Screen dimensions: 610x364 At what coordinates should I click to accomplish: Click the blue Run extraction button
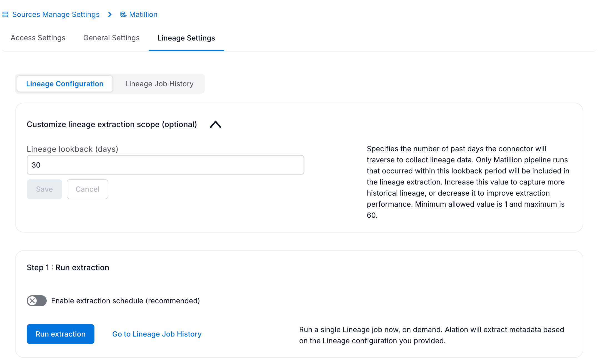coord(61,334)
